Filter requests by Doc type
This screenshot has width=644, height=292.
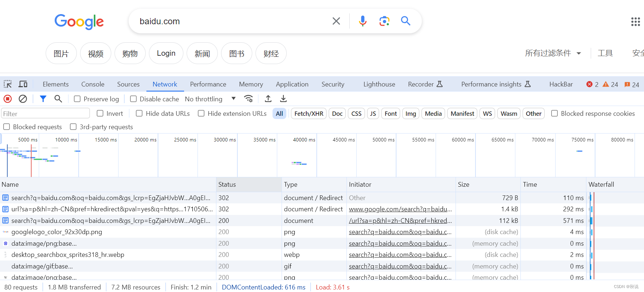point(337,114)
